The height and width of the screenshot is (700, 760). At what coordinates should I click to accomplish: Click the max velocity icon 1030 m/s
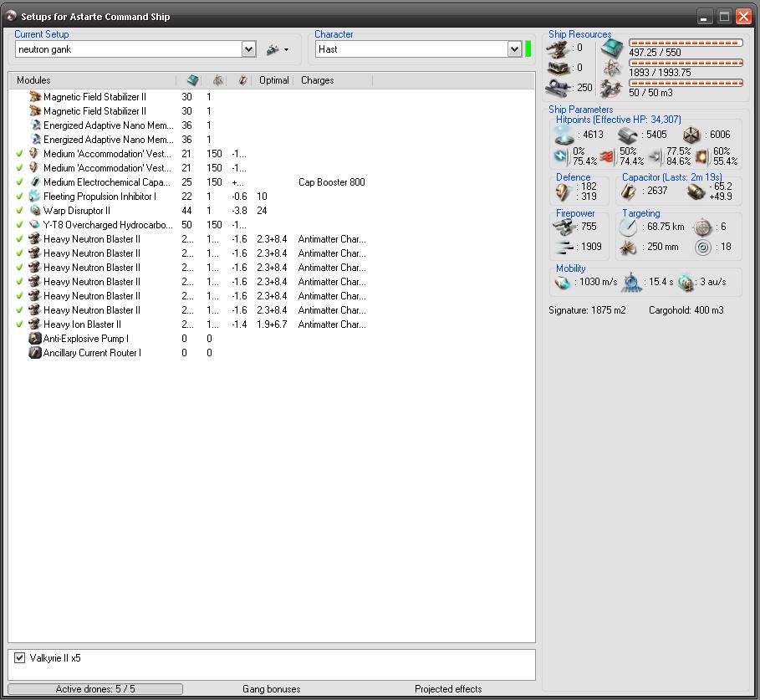(563, 282)
